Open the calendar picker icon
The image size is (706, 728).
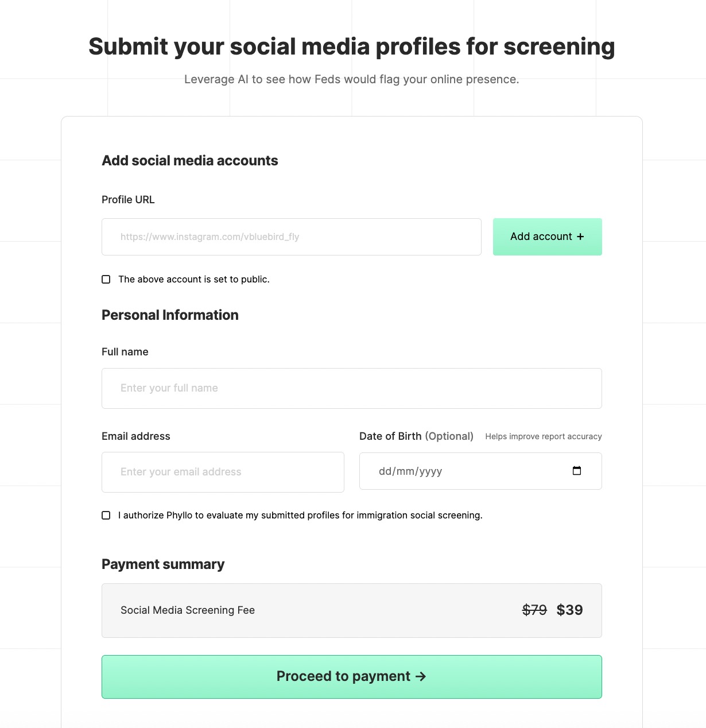577,471
